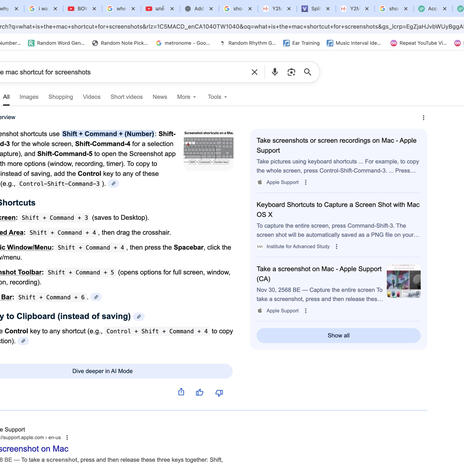Switch to Videos results tab
Screen dimensions: 464x464
tap(92, 97)
